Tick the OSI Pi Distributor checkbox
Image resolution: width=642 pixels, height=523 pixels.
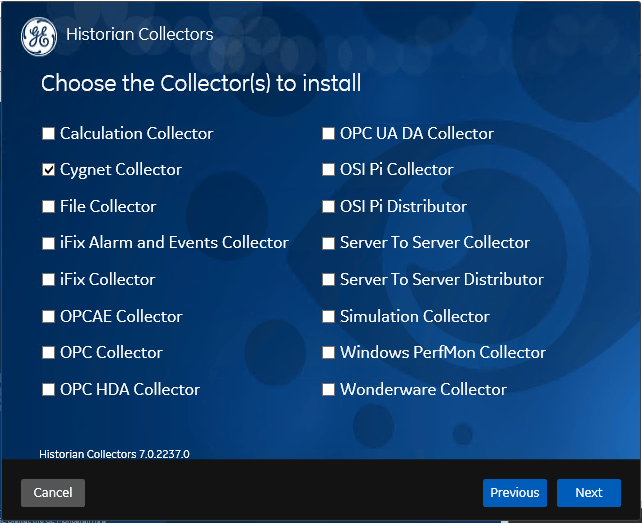(x=328, y=206)
